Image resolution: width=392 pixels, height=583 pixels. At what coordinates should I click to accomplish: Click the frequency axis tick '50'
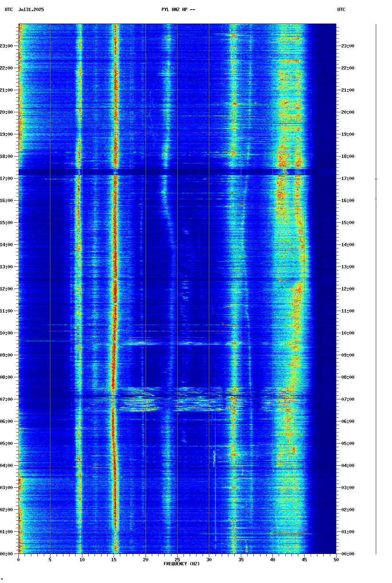pyautogui.click(x=336, y=560)
